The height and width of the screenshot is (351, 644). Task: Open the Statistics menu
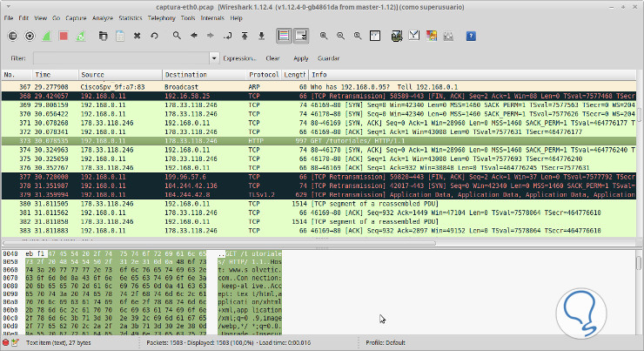[131, 18]
